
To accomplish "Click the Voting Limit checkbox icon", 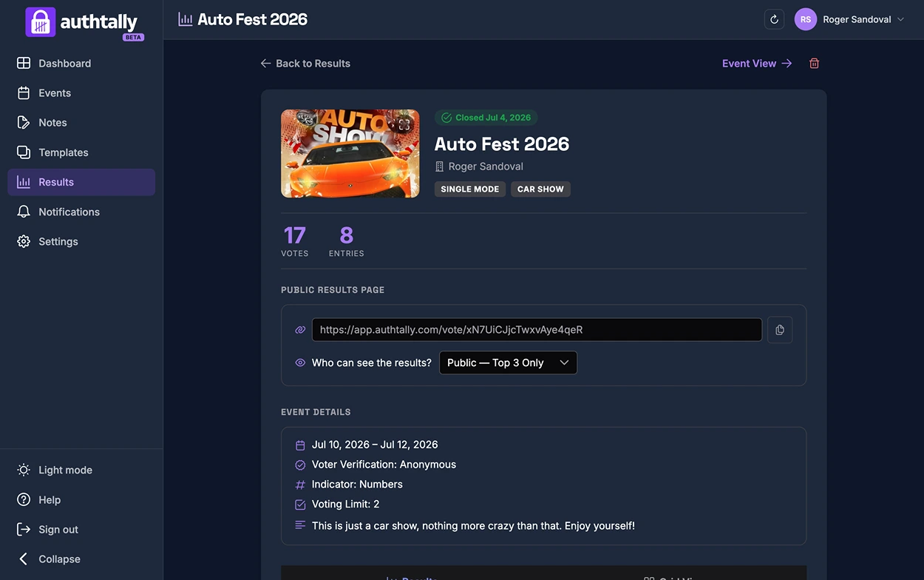I will 300,505.
